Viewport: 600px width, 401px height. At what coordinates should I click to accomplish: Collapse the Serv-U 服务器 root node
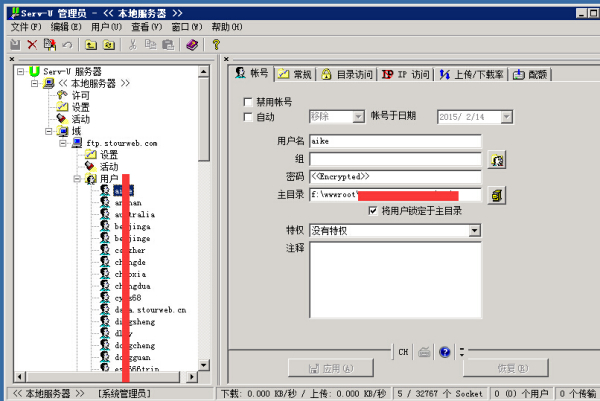click(20, 72)
